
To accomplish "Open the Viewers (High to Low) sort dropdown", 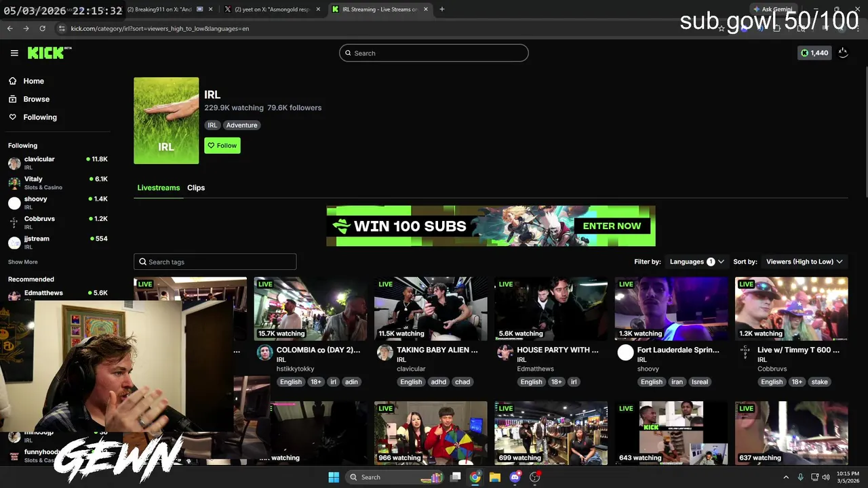I will point(804,262).
